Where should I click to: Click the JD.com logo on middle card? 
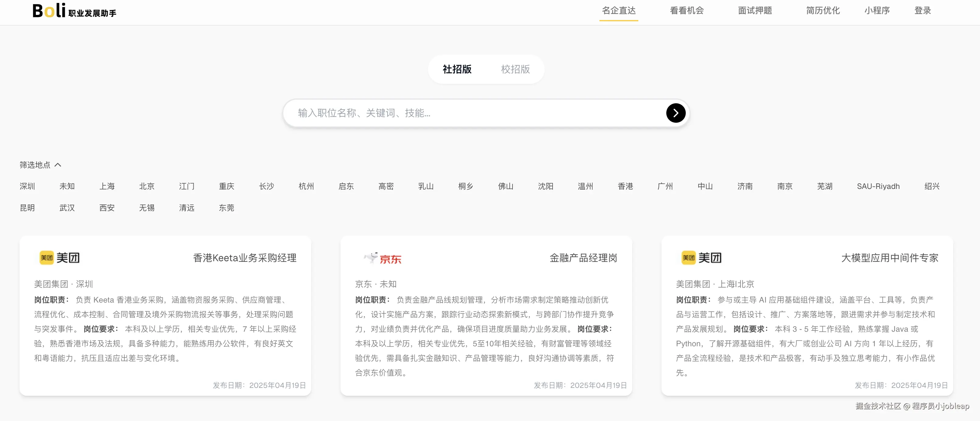click(382, 258)
